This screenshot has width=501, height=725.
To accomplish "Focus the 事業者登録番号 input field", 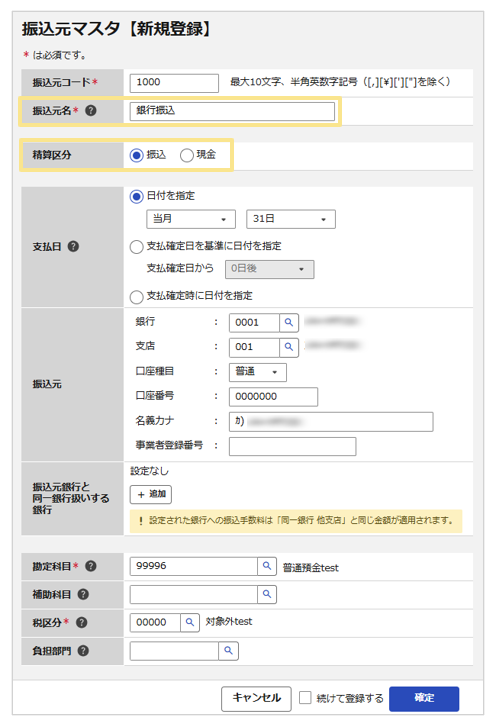I will coord(293,447).
